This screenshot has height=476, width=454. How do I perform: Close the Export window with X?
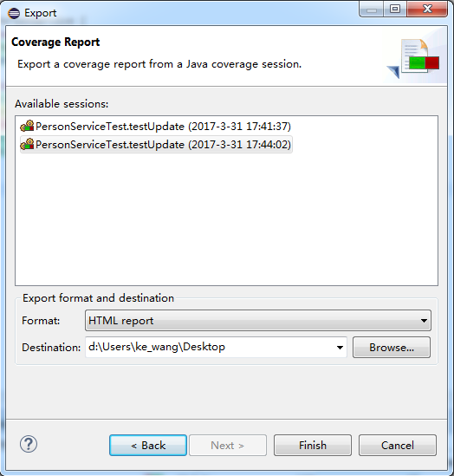pyautogui.click(x=427, y=10)
